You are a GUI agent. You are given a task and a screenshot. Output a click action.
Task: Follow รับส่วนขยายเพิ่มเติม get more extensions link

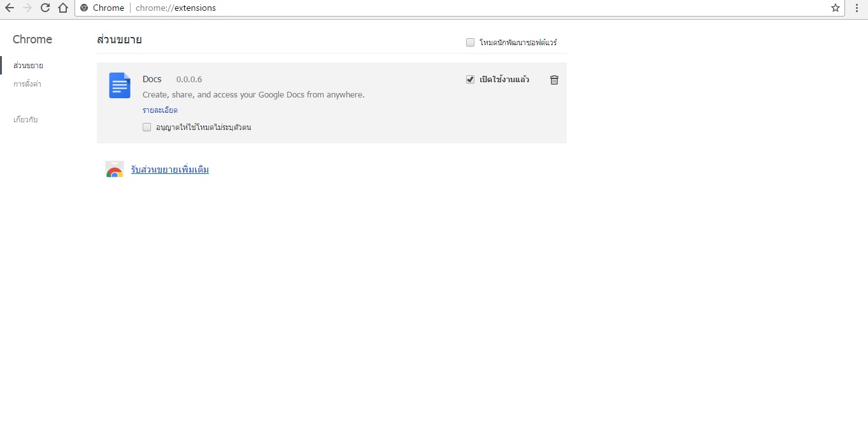pos(170,170)
